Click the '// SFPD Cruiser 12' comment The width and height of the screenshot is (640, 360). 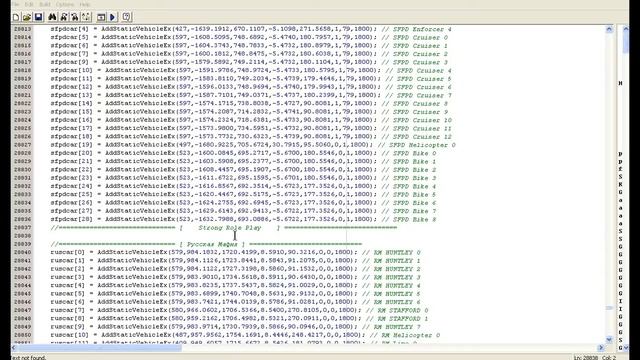click(416, 137)
